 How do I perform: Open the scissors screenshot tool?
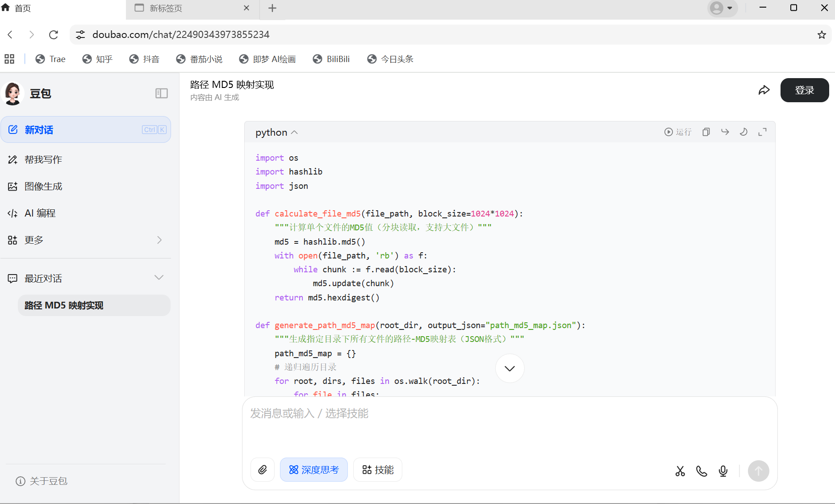[680, 471]
